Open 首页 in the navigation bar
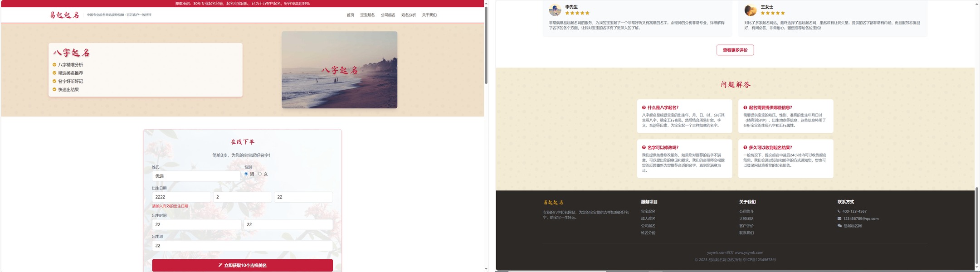980x272 pixels. tap(351, 15)
